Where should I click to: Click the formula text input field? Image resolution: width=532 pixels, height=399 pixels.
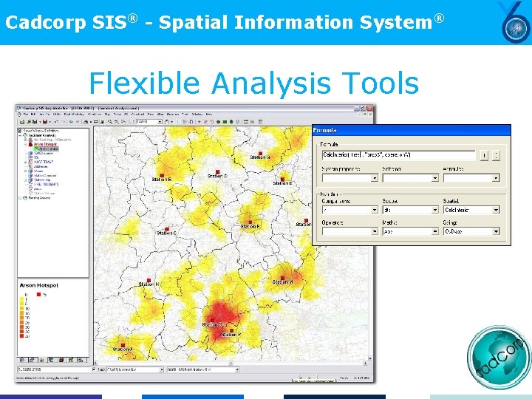[x=399, y=155]
